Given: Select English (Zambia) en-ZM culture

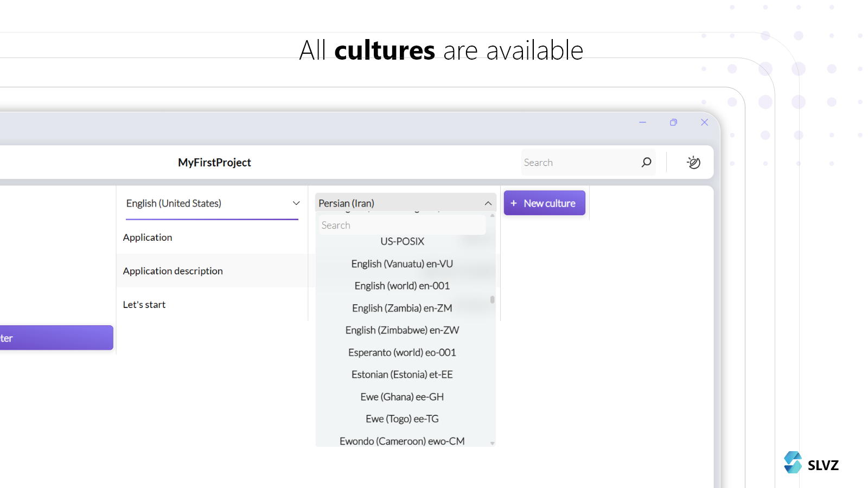Looking at the screenshot, I should [x=402, y=308].
